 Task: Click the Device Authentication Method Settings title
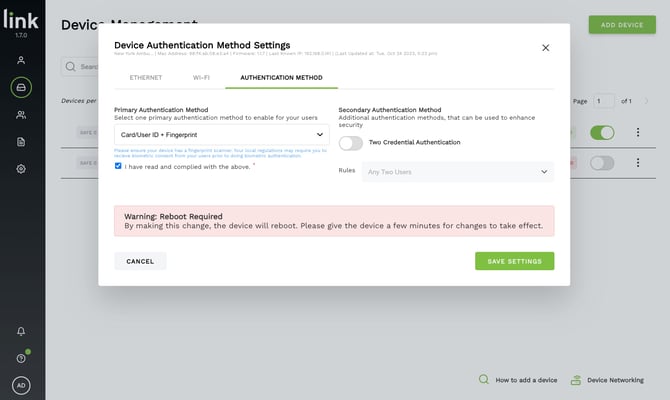202,45
